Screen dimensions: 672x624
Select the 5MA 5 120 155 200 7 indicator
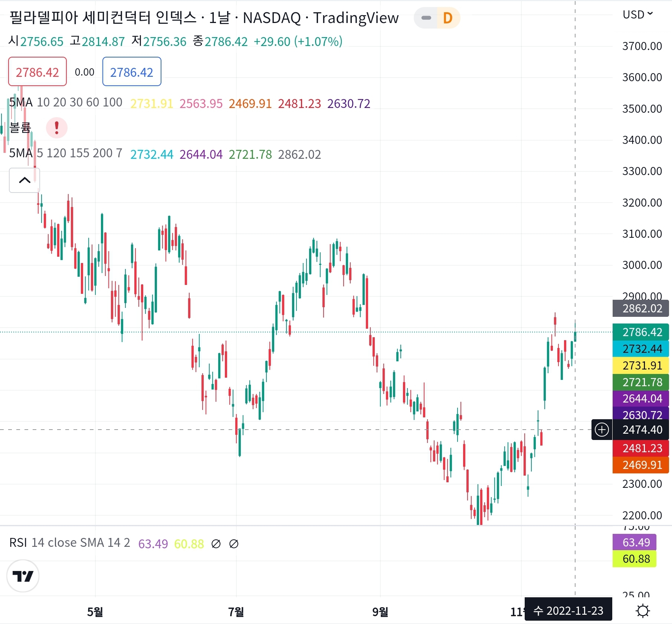66,153
